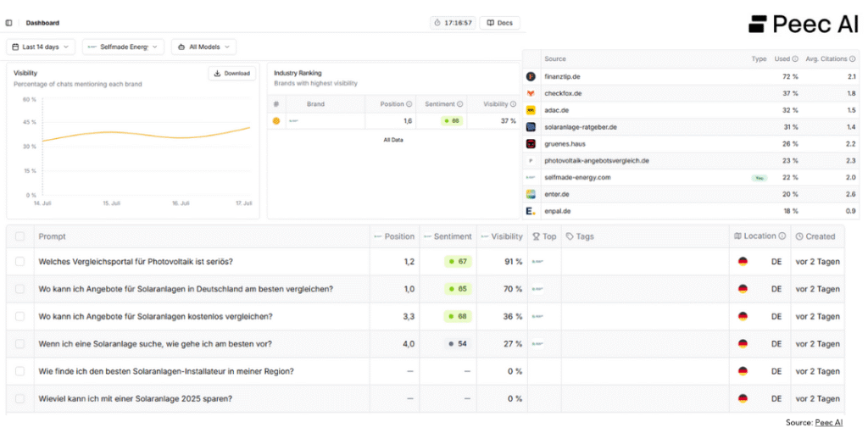
Task: Click the enpal.de icon
Action: pos(531,211)
